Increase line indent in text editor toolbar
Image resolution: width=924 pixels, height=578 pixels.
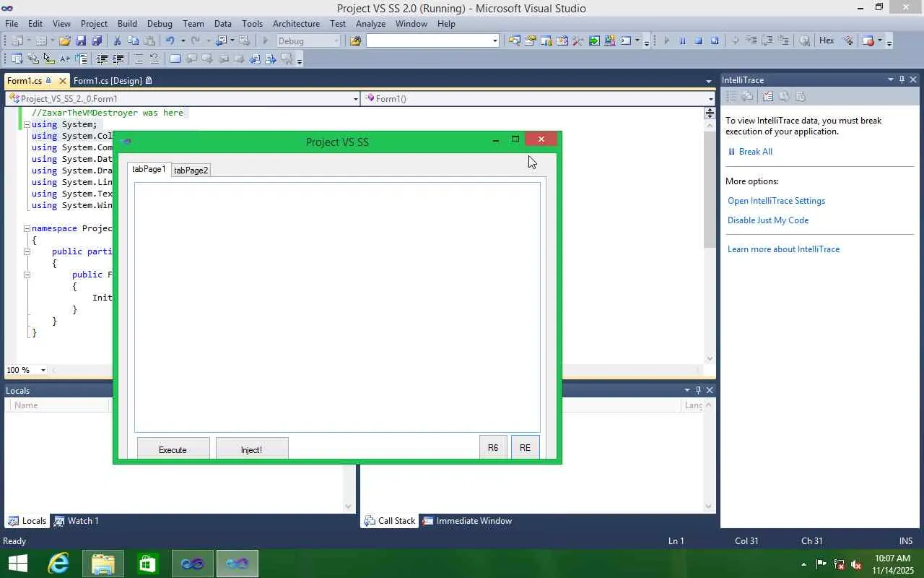118,59
